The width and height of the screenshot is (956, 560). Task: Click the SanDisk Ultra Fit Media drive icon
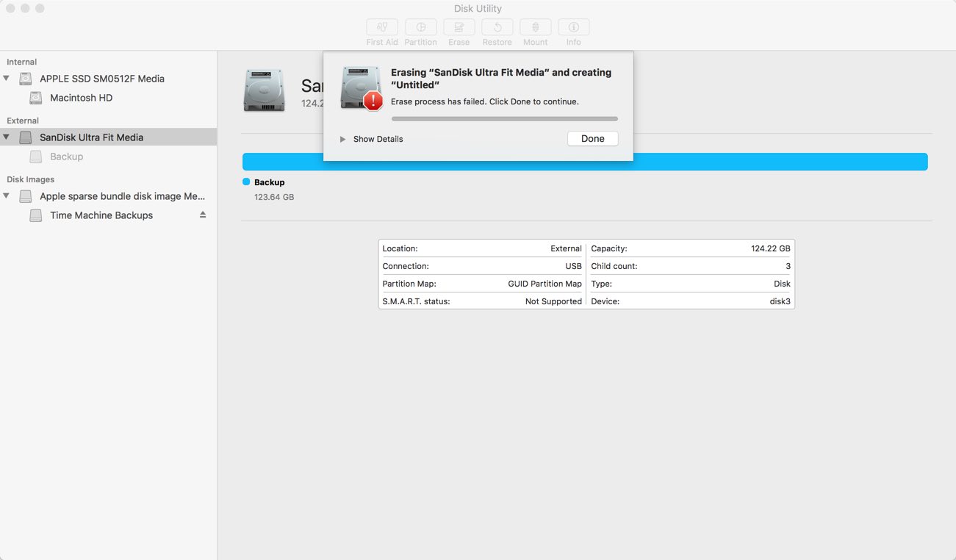coord(26,137)
